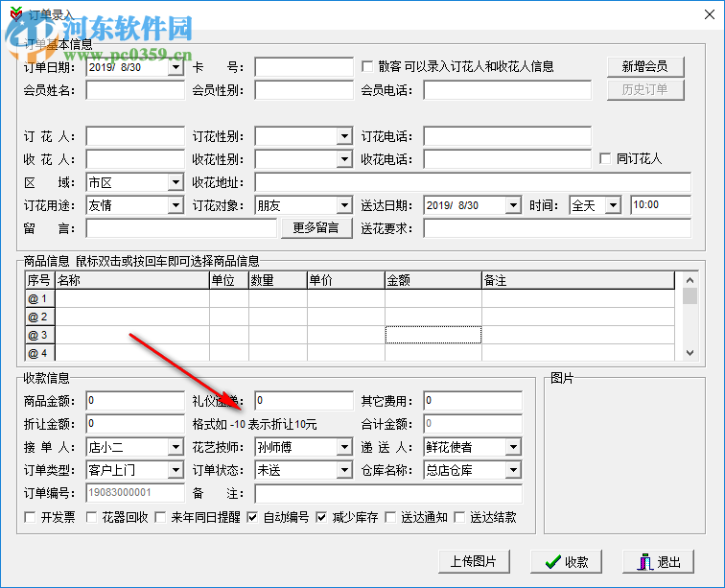Open the 订花对象 dropdown showing 朋友
Image resolution: width=725 pixels, height=588 pixels.
(344, 205)
